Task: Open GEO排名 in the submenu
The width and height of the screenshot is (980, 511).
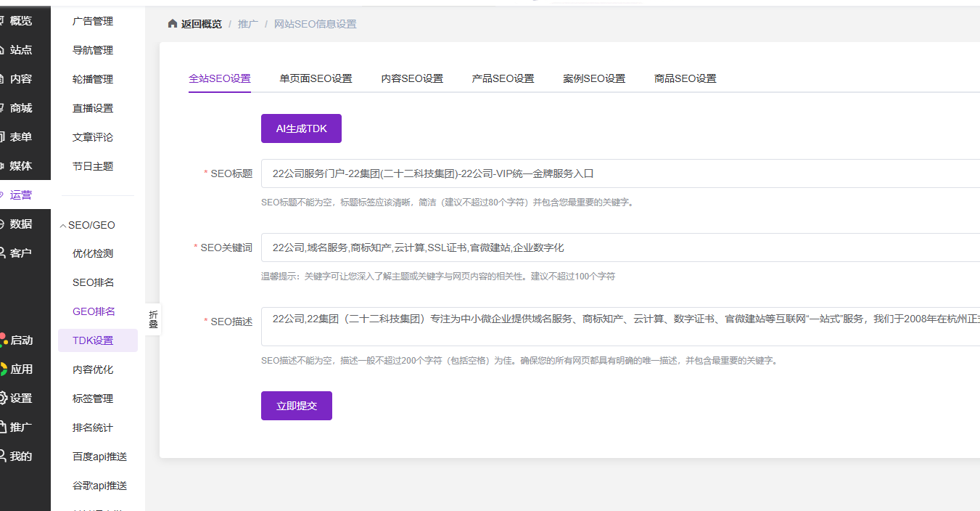Action: 94,311
